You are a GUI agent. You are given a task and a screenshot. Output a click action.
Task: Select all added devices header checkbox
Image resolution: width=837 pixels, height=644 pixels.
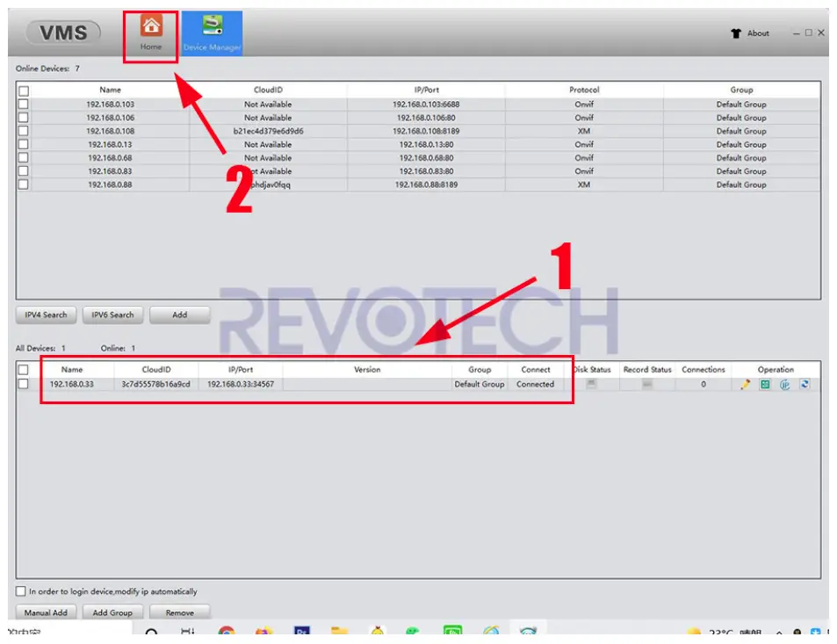[x=24, y=370]
